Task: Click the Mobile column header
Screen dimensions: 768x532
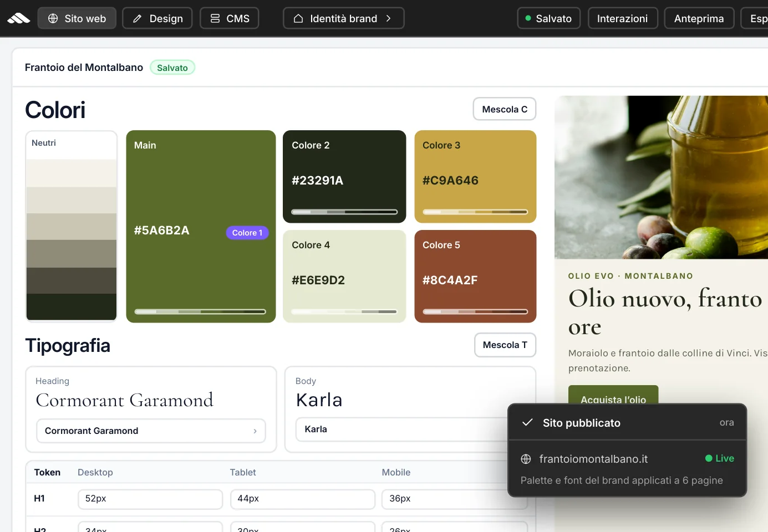Action: pyautogui.click(x=396, y=472)
